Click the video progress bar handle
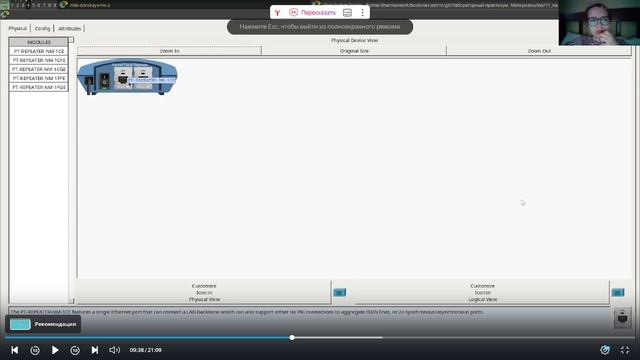640x360 pixels. pyautogui.click(x=292, y=338)
